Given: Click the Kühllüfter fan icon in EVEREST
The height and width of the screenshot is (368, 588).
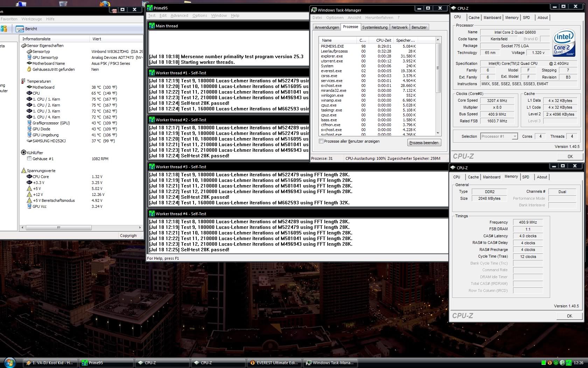Looking at the screenshot, I should (x=23, y=152).
